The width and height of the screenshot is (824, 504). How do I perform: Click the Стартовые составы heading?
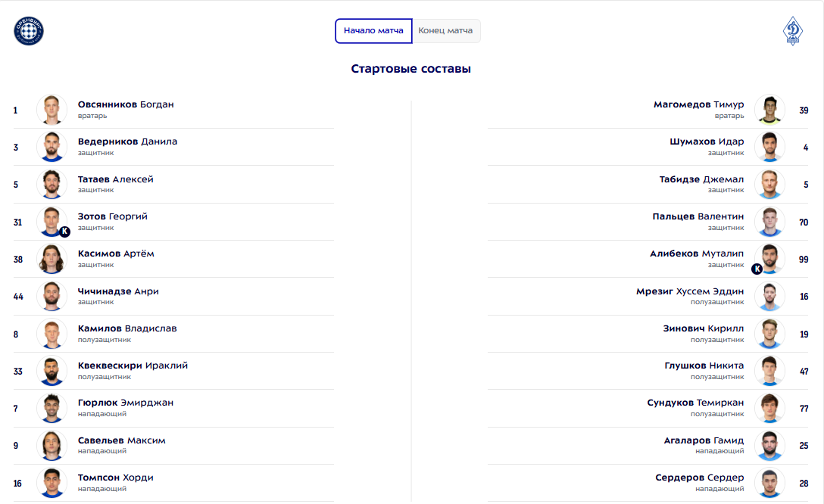[x=411, y=69]
